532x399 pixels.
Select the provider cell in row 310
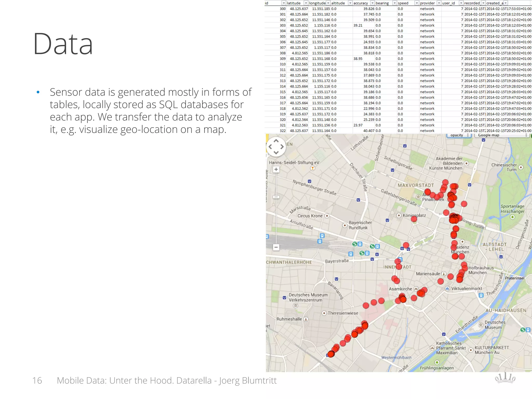(x=430, y=64)
